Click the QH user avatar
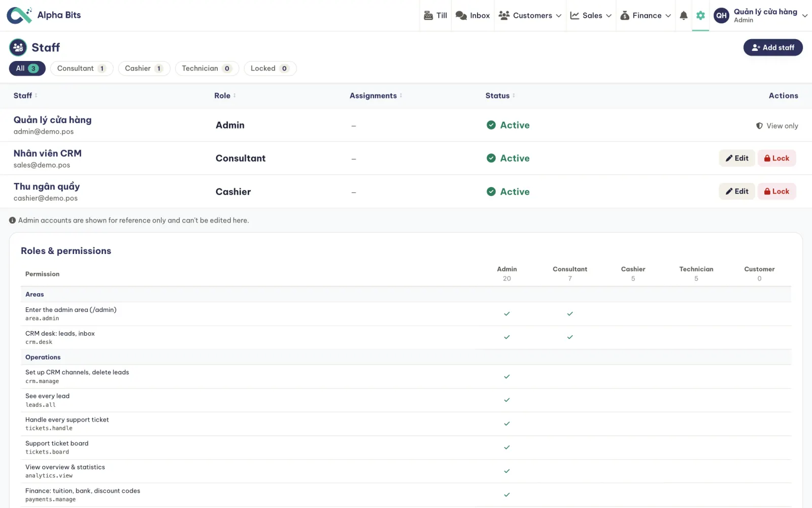Viewport: 812px width, 508px height. coord(721,16)
